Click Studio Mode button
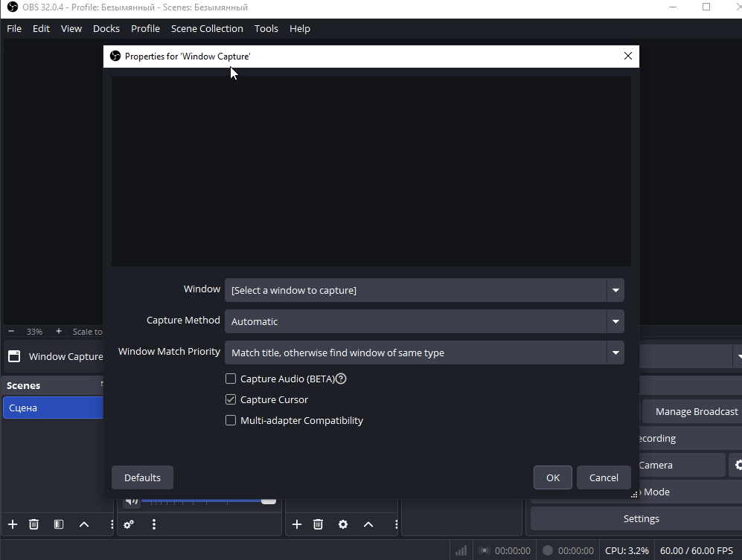 (x=691, y=492)
